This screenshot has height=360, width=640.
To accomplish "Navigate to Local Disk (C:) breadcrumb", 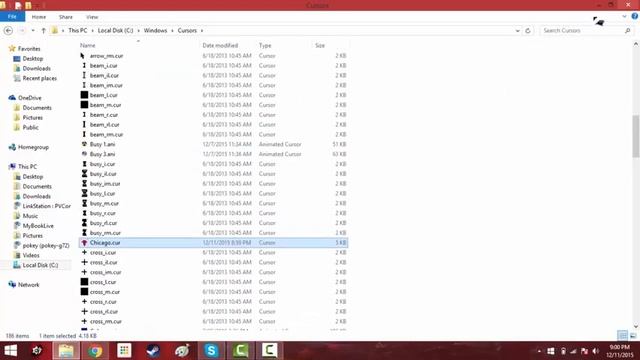I will point(116,31).
